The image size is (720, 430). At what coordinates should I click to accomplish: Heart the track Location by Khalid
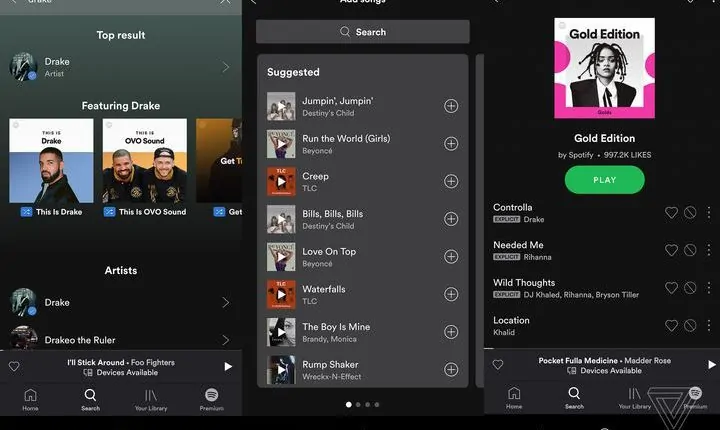(671, 325)
